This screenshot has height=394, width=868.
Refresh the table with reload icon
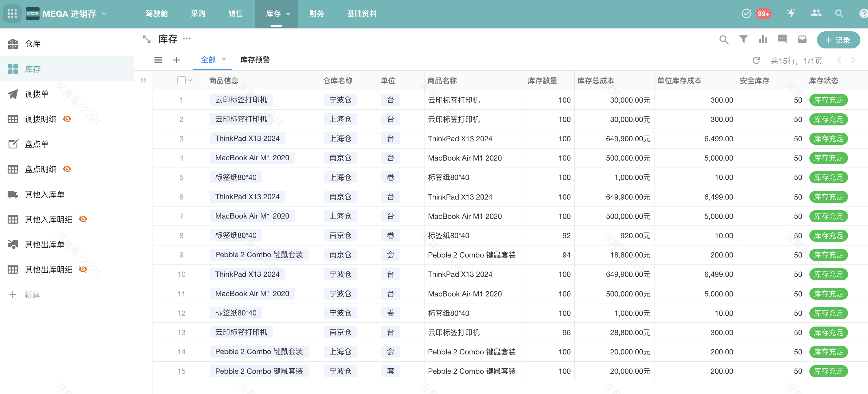[x=756, y=60]
